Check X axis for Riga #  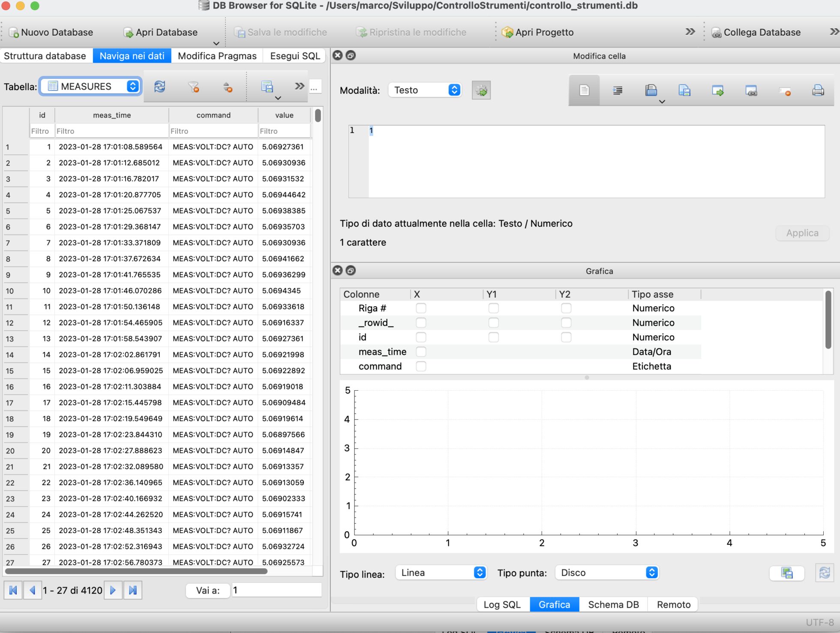coord(421,308)
